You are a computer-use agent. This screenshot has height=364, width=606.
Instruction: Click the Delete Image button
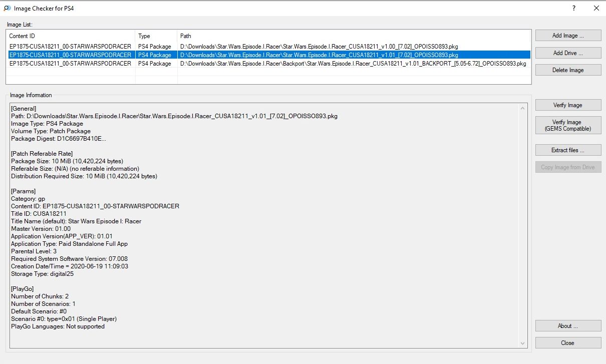tap(568, 70)
